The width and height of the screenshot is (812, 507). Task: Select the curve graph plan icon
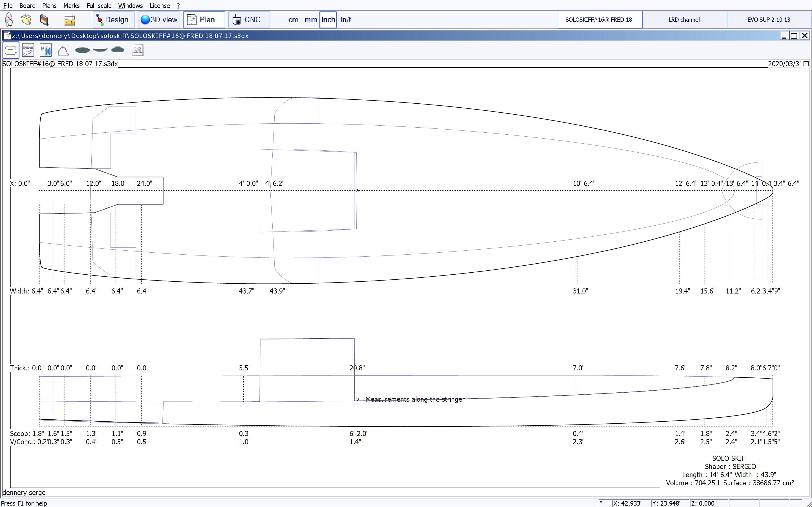pyautogui.click(x=63, y=50)
